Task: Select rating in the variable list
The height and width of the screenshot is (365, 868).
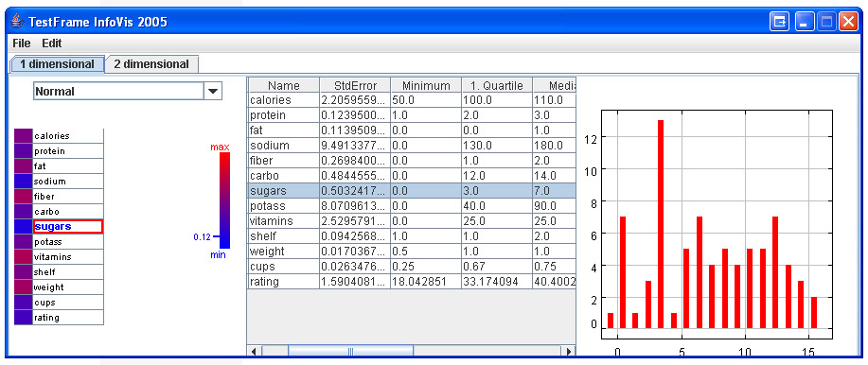Action: 68,318
